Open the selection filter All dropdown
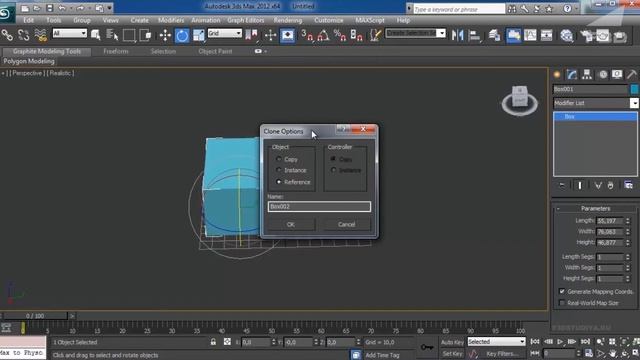Viewport: 640px width, 360px height. pos(70,33)
